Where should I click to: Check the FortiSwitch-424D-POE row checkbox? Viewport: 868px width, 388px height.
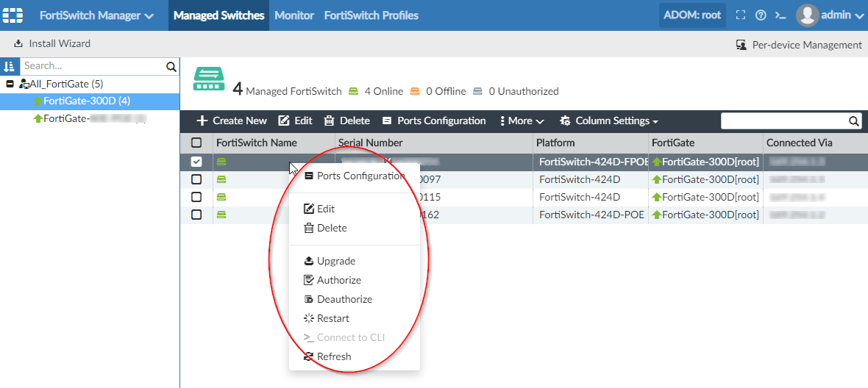(x=196, y=215)
